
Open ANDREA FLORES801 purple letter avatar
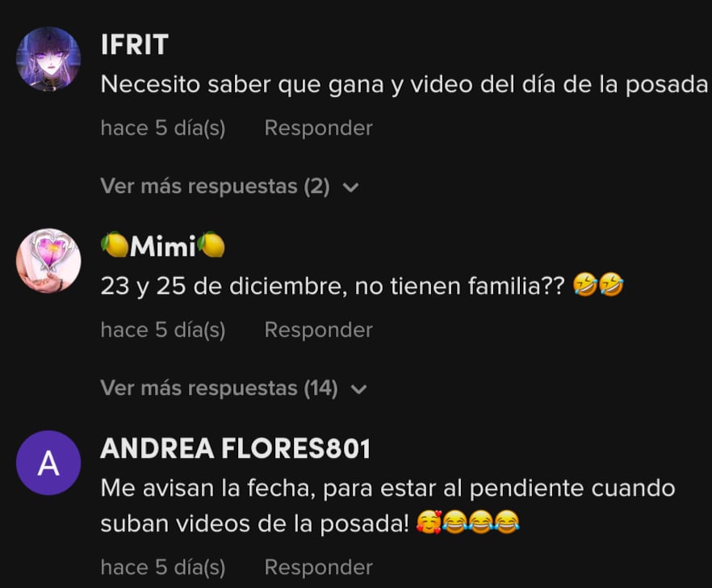coord(48,463)
